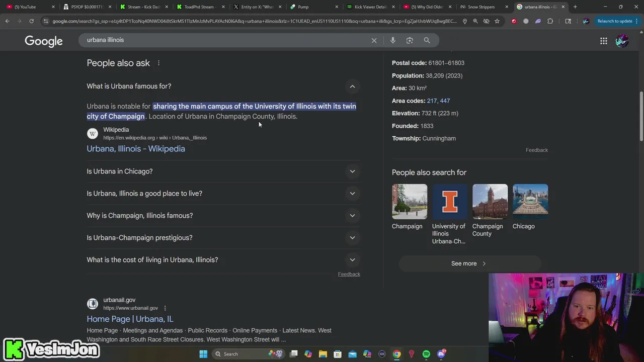Open Copilot from the taskbar
The width and height of the screenshot is (644, 362).
tap(308, 354)
